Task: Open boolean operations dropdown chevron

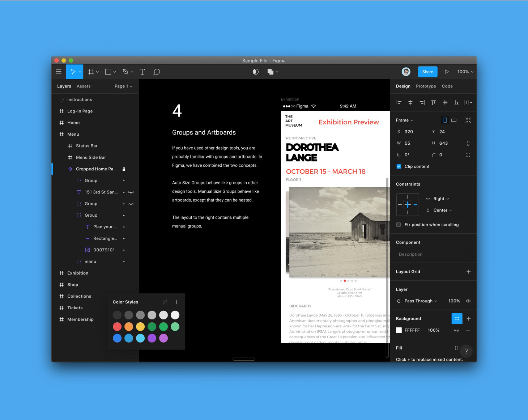Action: pos(277,72)
